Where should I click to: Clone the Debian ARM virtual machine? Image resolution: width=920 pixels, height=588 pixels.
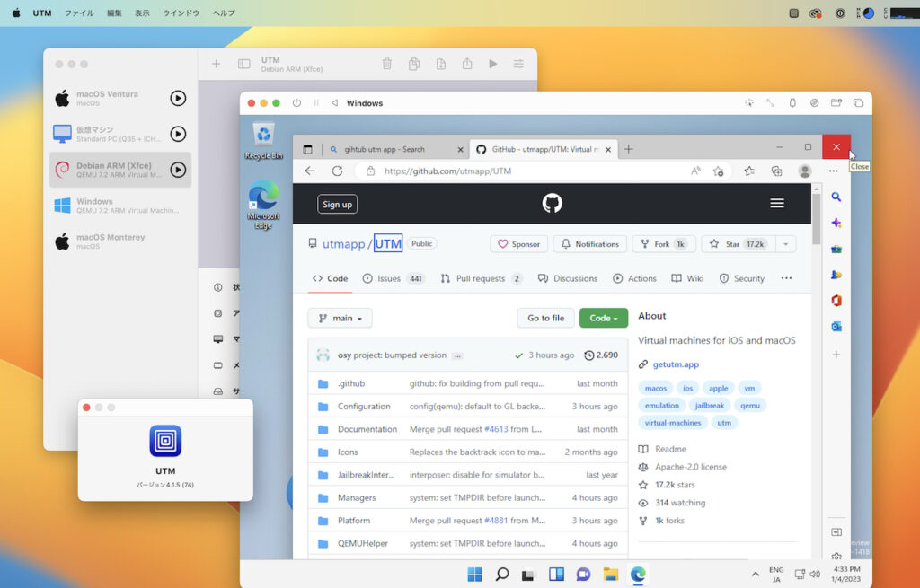413,64
